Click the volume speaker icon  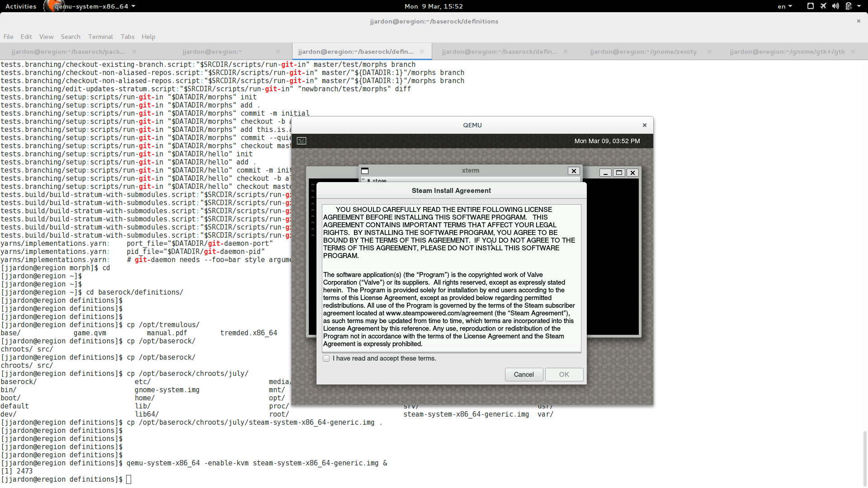835,6
